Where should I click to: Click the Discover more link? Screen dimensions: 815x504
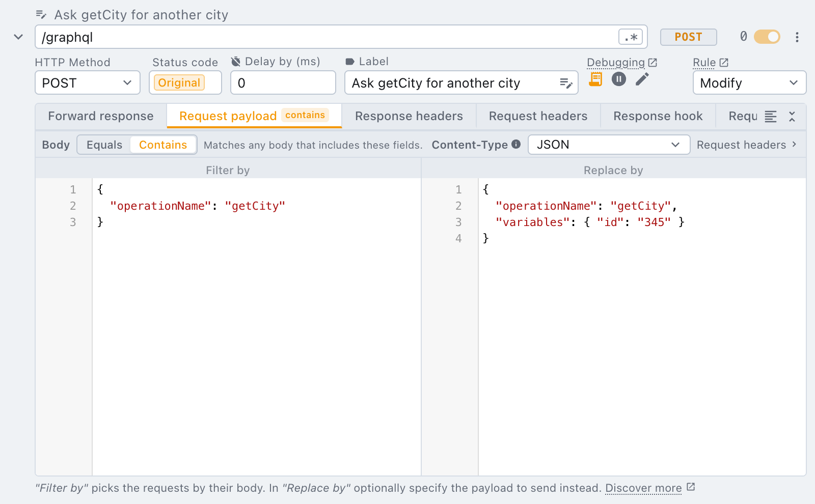point(643,488)
